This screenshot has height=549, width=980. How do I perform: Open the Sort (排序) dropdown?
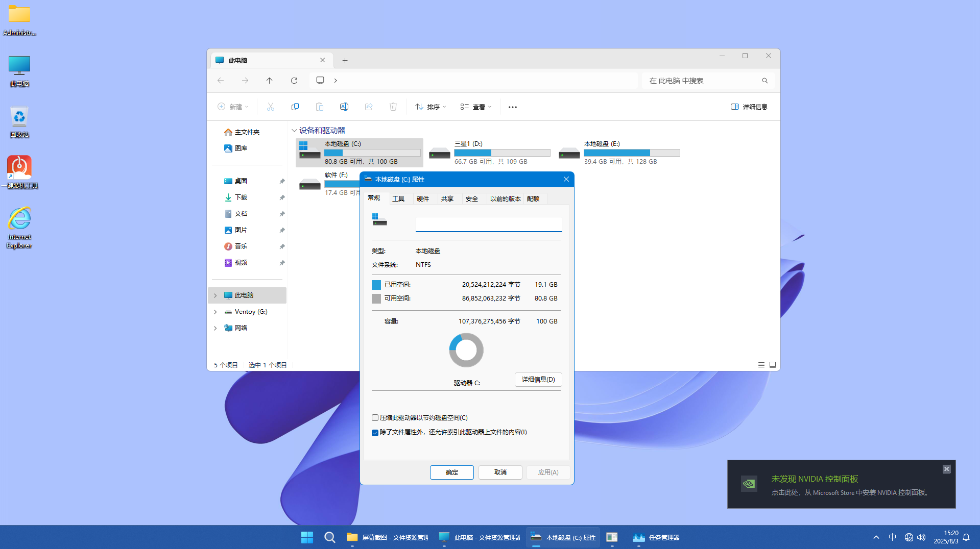pos(431,107)
